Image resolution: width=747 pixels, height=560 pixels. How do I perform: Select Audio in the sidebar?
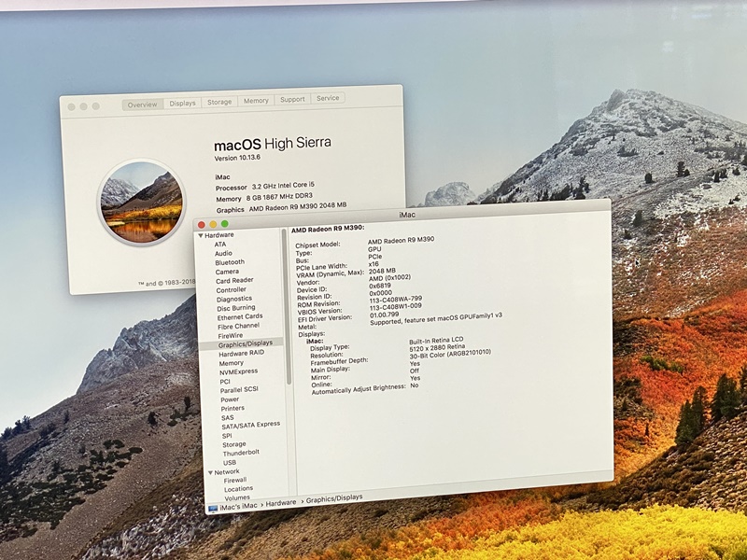pyautogui.click(x=223, y=253)
